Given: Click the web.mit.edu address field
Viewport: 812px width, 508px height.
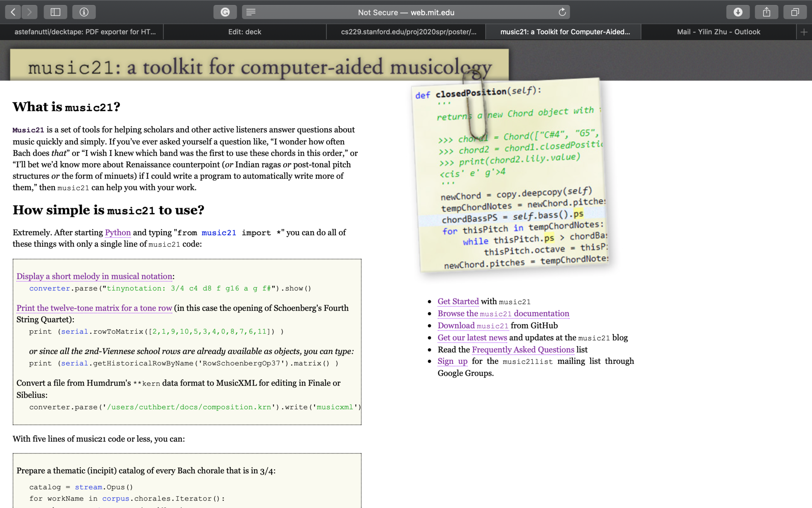Looking at the screenshot, I should (406, 12).
